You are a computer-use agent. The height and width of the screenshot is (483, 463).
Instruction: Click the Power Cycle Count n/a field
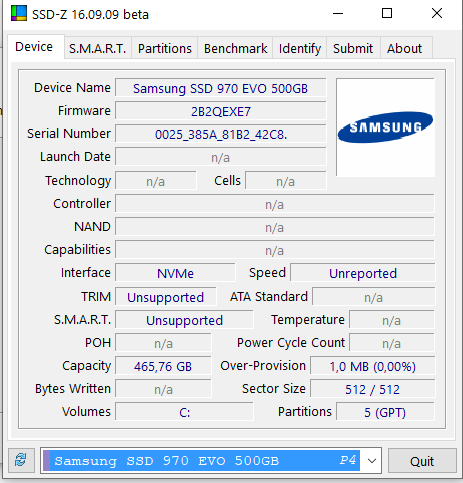392,343
